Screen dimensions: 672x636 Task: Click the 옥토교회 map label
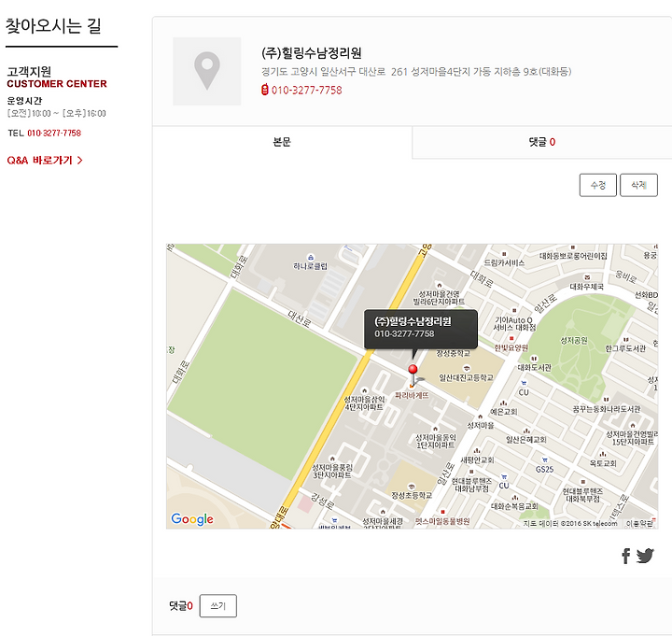point(603,462)
